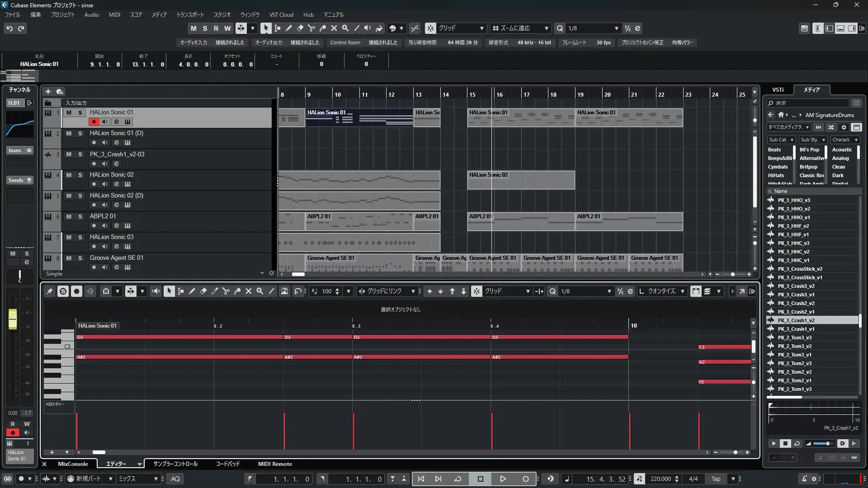
Task: Solo the Groove Agent SE 01 track
Action: click(80, 258)
